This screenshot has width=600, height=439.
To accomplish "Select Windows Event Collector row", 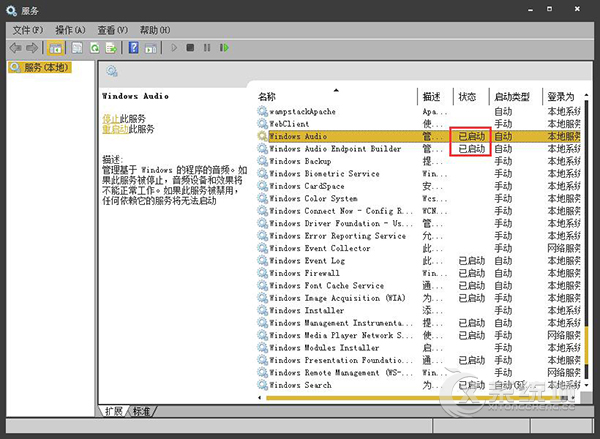I will tap(419, 248).
